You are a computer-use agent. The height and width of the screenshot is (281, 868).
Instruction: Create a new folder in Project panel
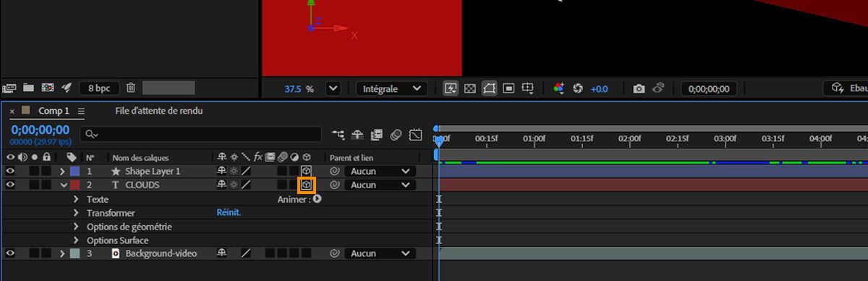(29, 88)
